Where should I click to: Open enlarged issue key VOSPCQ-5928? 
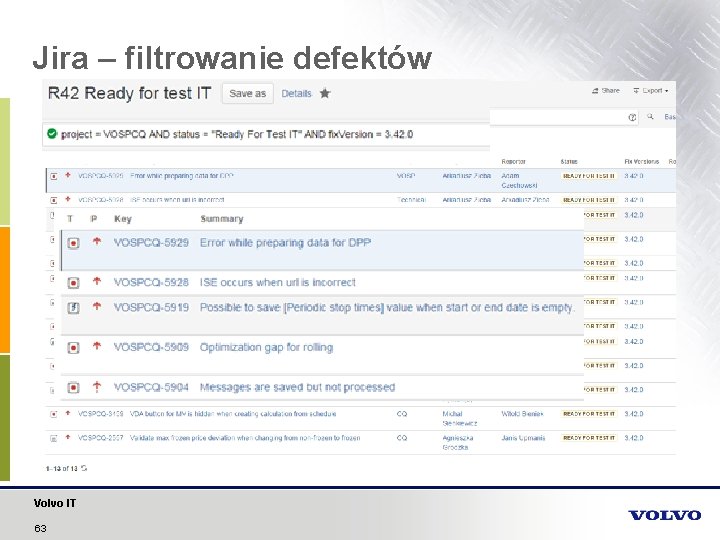click(x=151, y=282)
